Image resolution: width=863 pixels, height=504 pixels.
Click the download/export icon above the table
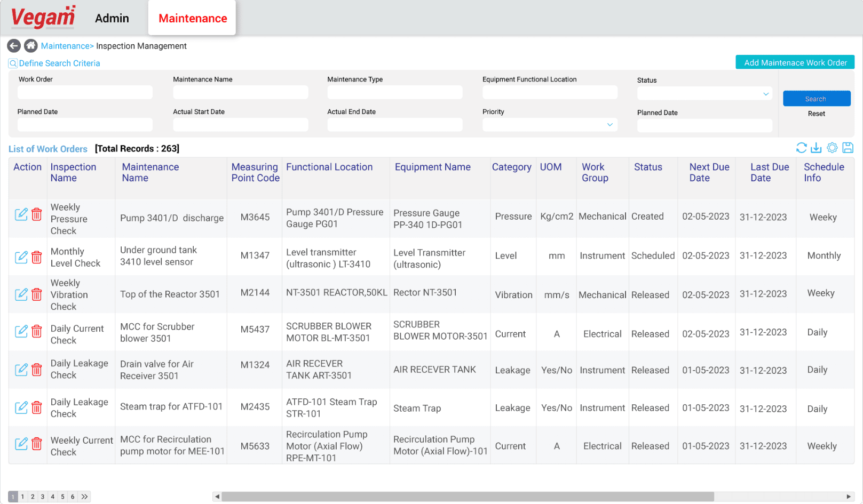click(816, 148)
